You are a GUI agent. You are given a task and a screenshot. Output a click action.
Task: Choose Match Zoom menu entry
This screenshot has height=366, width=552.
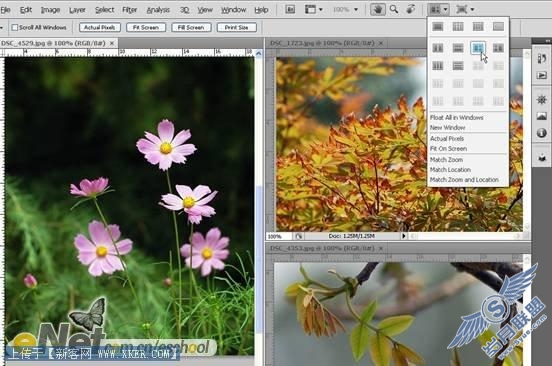coord(446,160)
